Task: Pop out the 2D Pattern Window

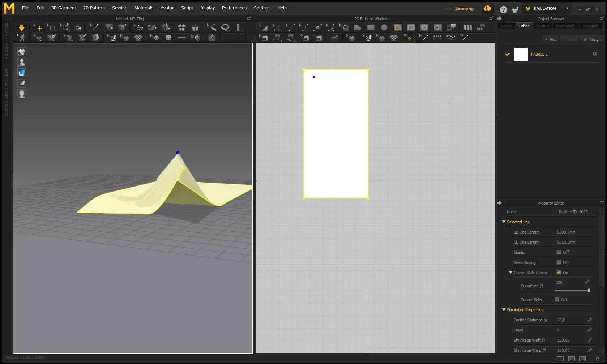Action: point(491,18)
